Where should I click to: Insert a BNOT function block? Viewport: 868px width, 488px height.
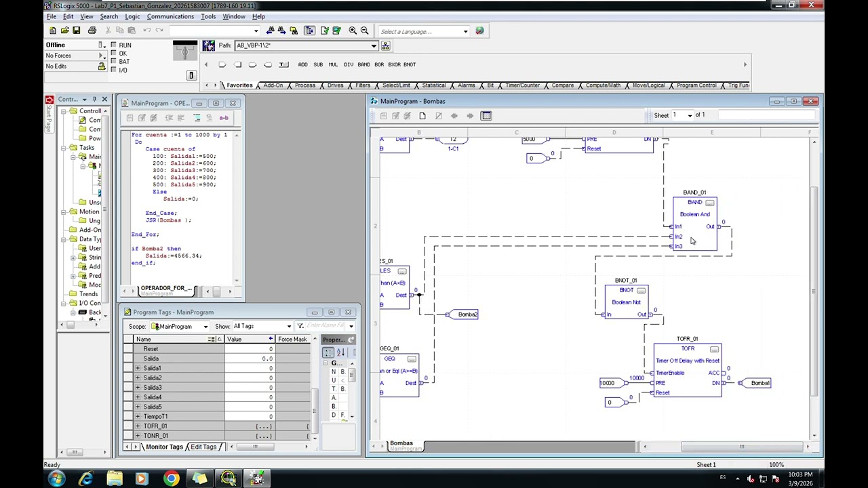coord(410,64)
